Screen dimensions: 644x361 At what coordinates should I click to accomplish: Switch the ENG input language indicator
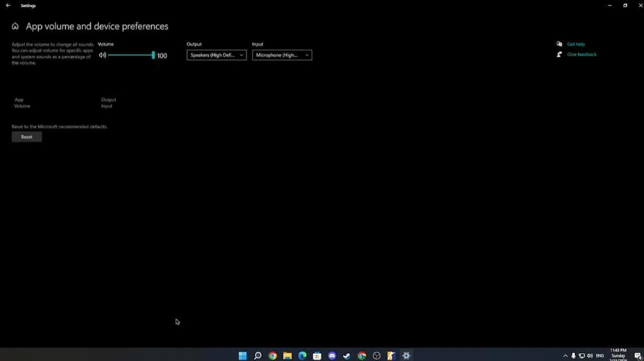[x=600, y=356]
